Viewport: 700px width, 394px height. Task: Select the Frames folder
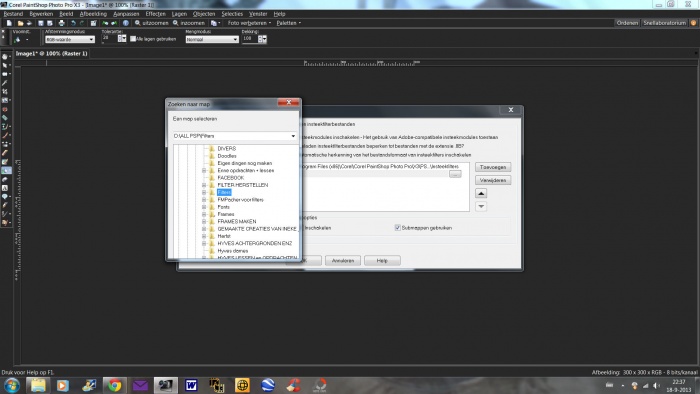click(x=225, y=215)
